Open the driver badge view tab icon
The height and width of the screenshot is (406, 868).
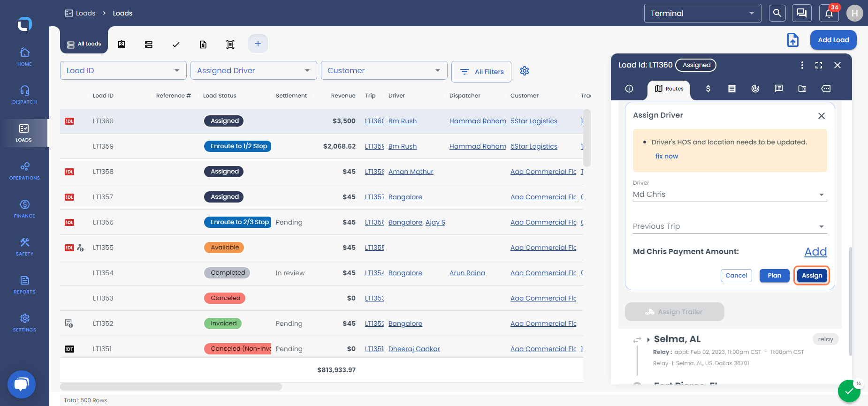pos(122,44)
